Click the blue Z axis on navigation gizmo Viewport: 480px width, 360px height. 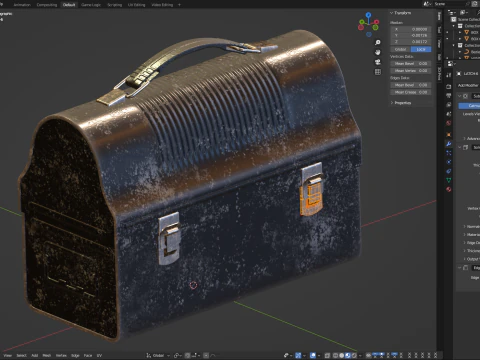pyautogui.click(x=368, y=15)
